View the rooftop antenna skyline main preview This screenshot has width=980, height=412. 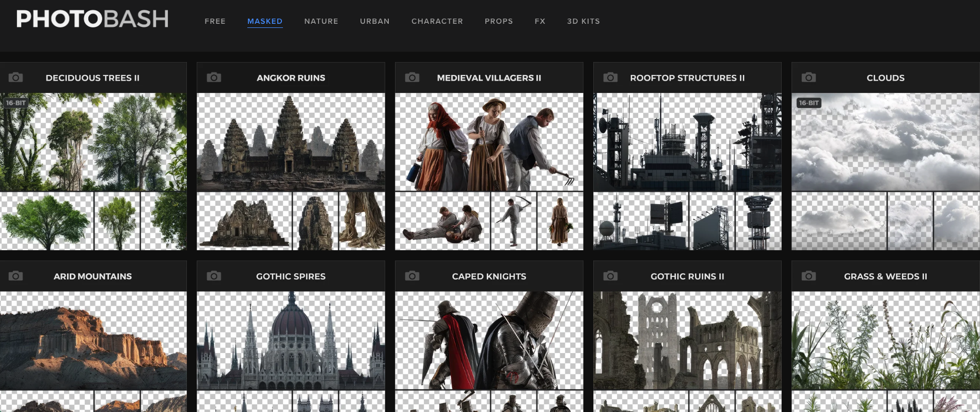pyautogui.click(x=687, y=142)
